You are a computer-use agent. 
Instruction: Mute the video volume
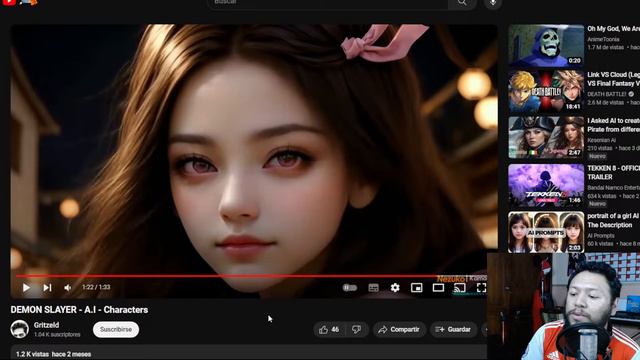pos(68,288)
